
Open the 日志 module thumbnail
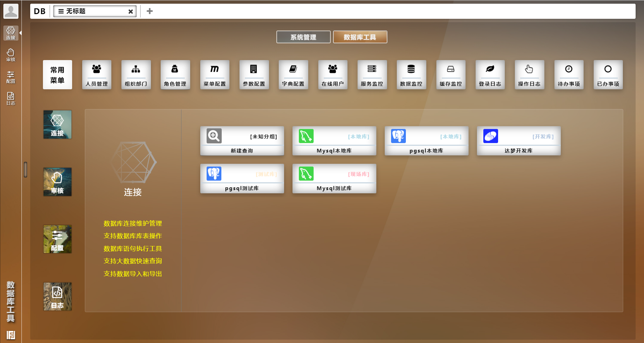pyautogui.click(x=57, y=296)
